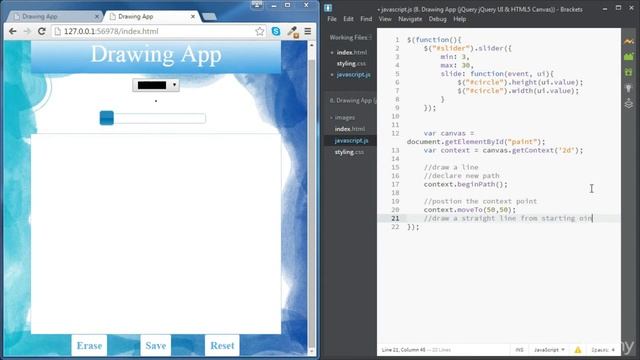Open the View menu in Brackets

click(x=385, y=19)
